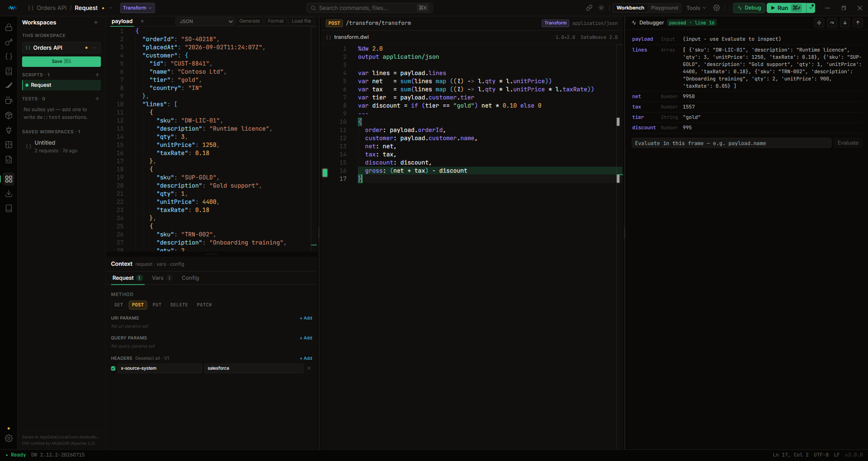The width and height of the screenshot is (868, 461).
Task: Add a URI param
Action: coord(306,318)
